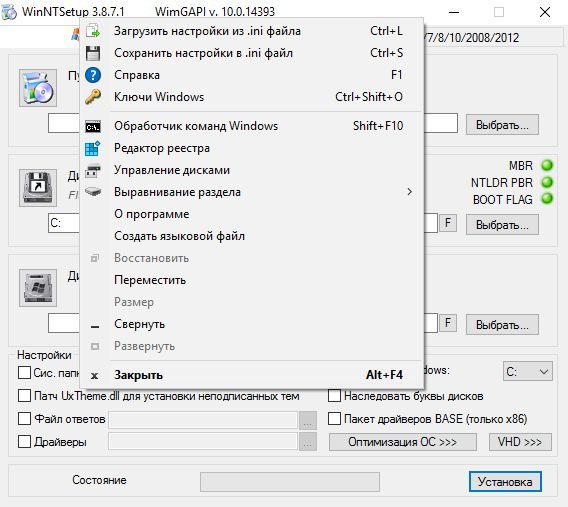Viewport: 568px width, 507px height.
Task: Launch command prompt via the console icon
Action: 93,127
